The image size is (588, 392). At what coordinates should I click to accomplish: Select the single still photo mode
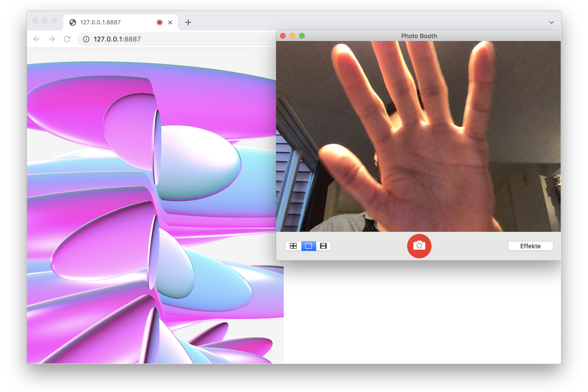308,246
